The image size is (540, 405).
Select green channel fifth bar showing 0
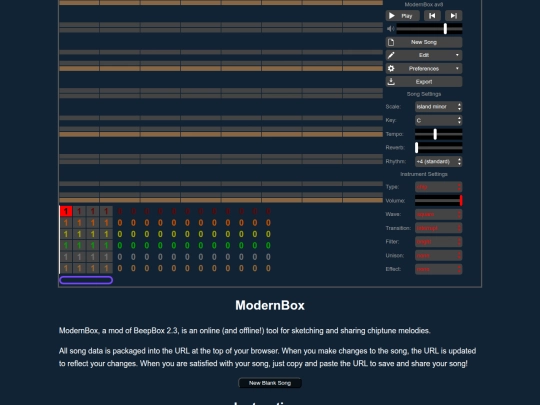(x=120, y=245)
